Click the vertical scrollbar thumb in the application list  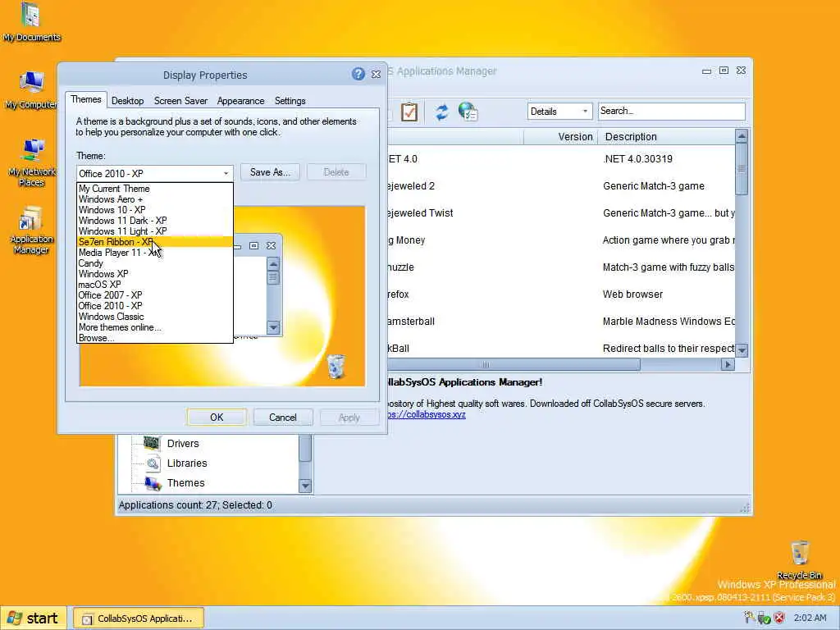(742, 169)
